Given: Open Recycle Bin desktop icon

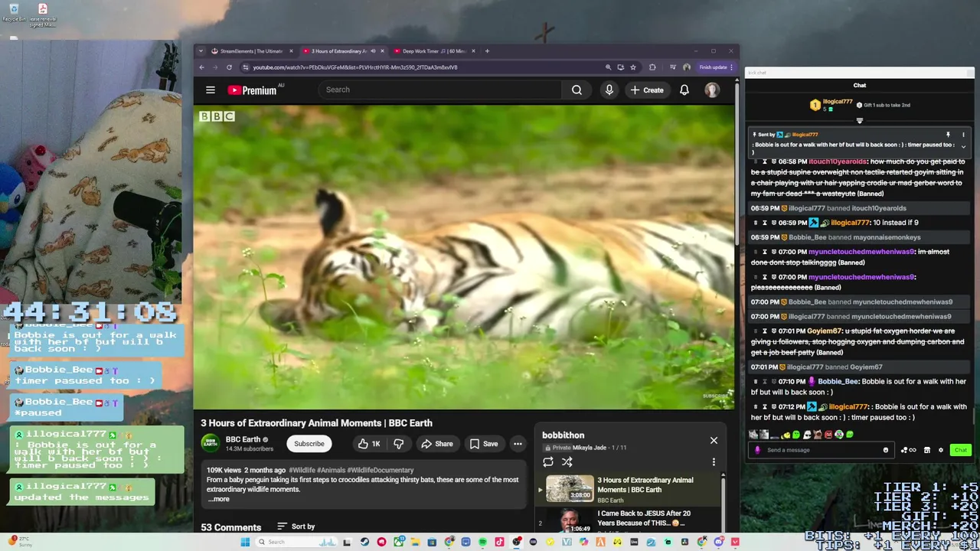Looking at the screenshot, I should tap(14, 13).
